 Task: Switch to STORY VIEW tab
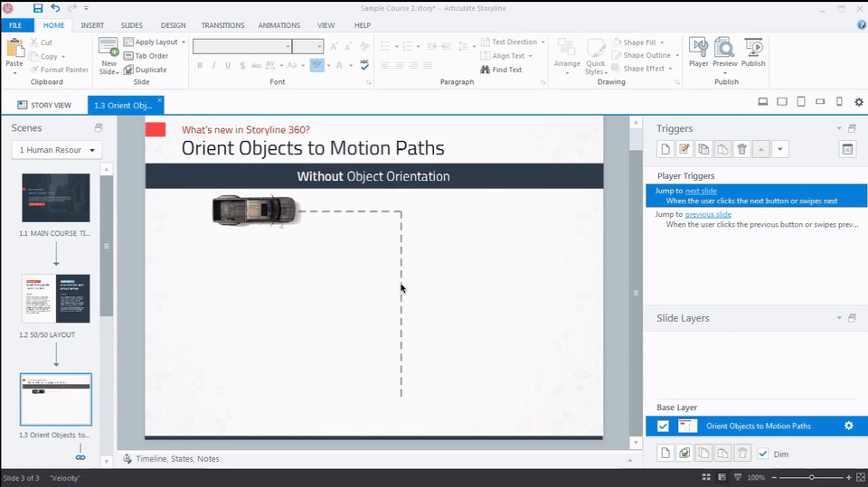pos(44,105)
